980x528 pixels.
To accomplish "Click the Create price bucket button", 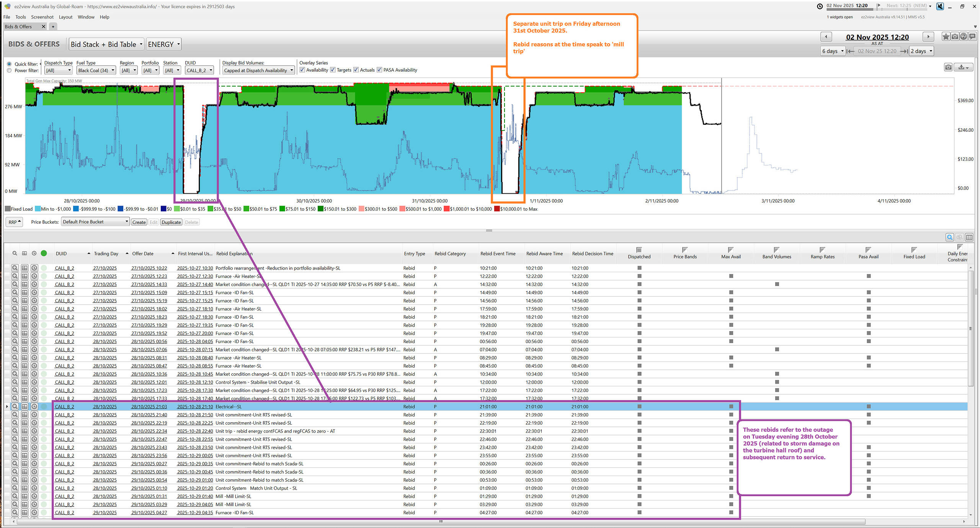I will tap(139, 222).
